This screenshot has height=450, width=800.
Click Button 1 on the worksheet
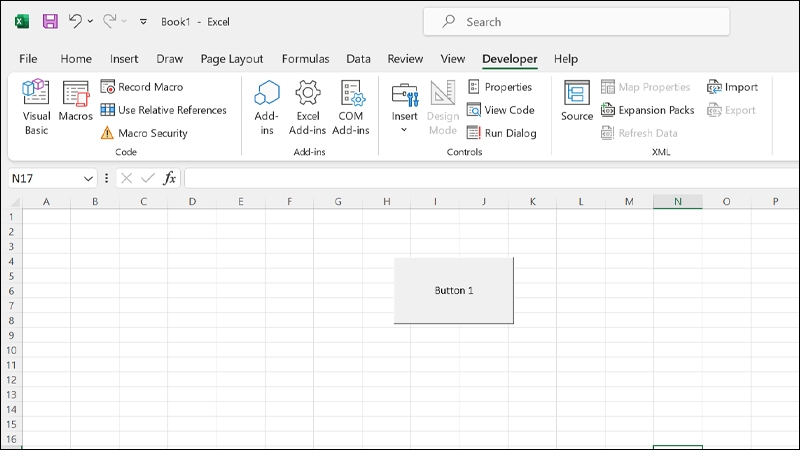click(x=454, y=290)
